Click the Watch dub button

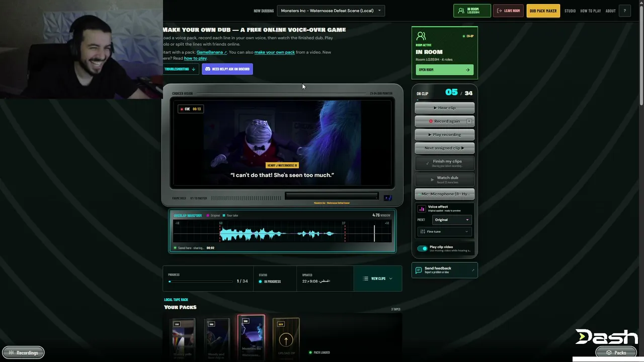tap(445, 179)
